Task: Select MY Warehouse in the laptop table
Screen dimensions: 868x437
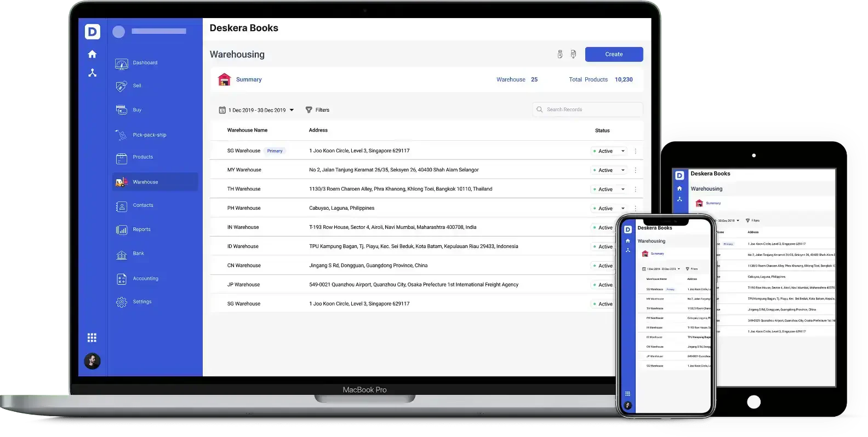Action: pos(244,170)
